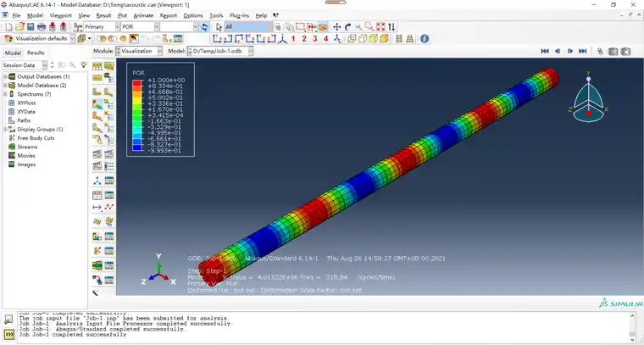Viewport: 644px width, 345px height.
Task: Click the Create Free Body Cut icon
Action: [97, 250]
